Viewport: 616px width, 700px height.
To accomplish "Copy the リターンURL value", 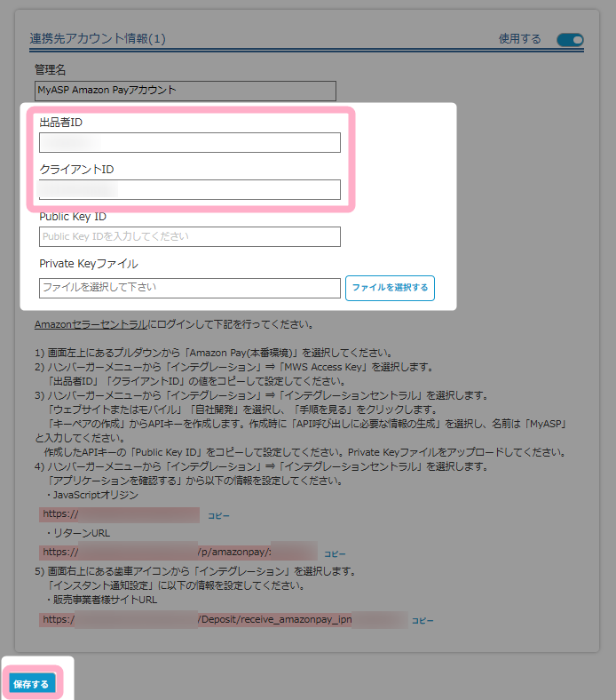I will (335, 553).
